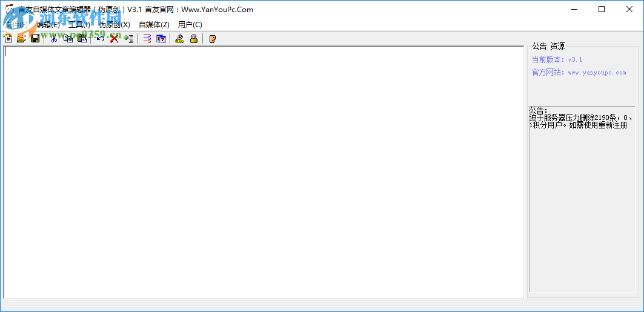The image size is (644, 312).
Task: Open the 编辑(E) menu
Action: [48, 24]
